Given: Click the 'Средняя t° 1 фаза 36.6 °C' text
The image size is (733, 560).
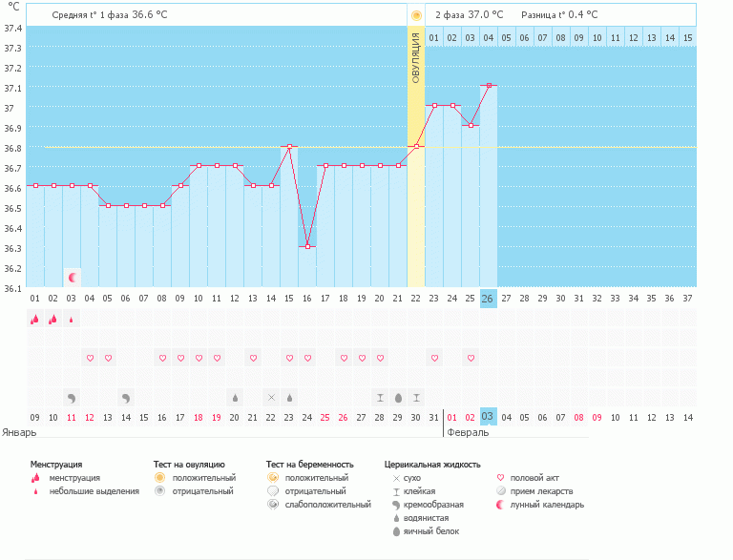Looking at the screenshot, I should [110, 15].
